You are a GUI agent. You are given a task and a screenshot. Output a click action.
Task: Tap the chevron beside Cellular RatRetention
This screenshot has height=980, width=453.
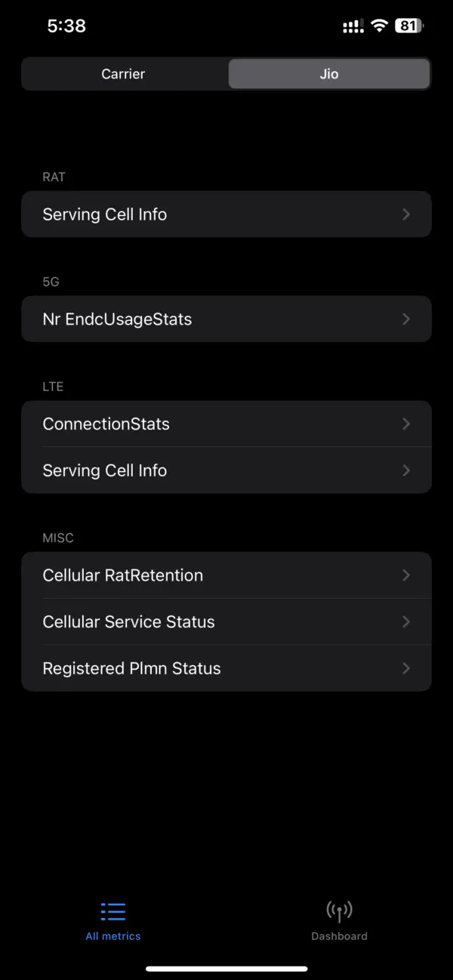tap(405, 575)
